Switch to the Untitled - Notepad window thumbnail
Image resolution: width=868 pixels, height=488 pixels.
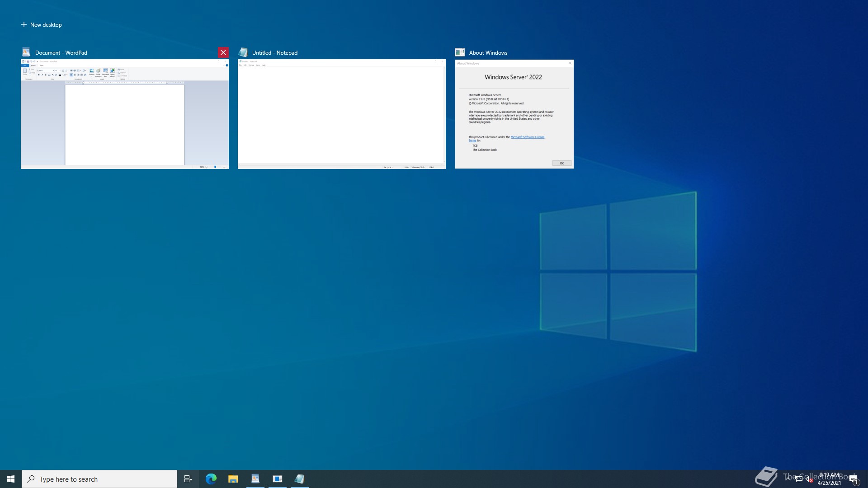point(342,114)
